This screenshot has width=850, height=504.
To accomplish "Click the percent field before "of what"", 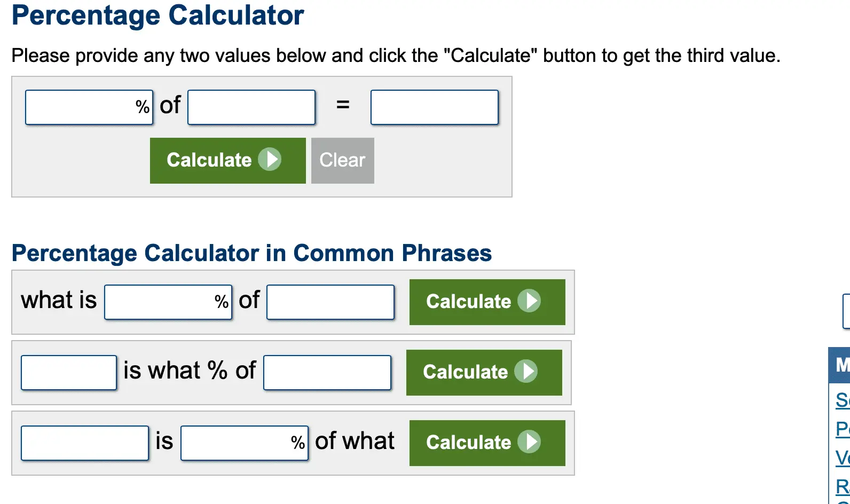I will 235,443.
